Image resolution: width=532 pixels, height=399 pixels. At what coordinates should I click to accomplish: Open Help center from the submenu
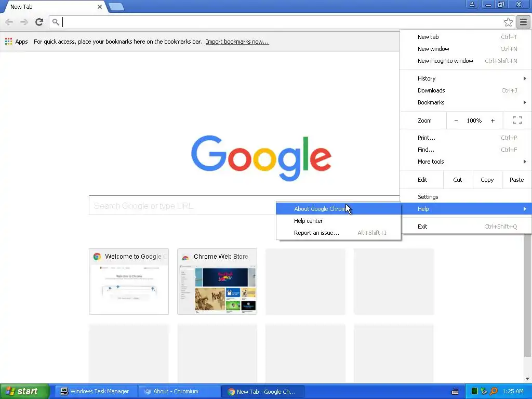[338, 220]
